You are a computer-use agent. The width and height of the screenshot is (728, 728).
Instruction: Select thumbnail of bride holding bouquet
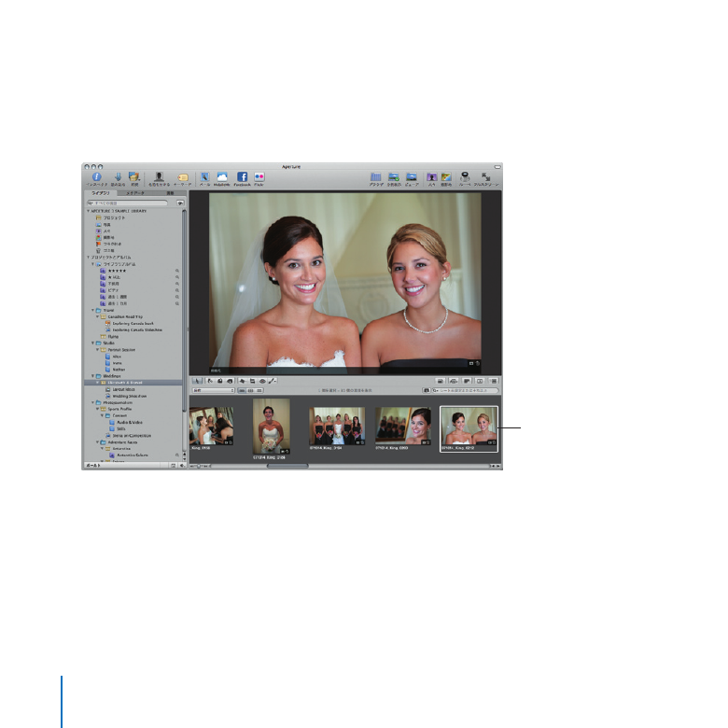tap(272, 427)
